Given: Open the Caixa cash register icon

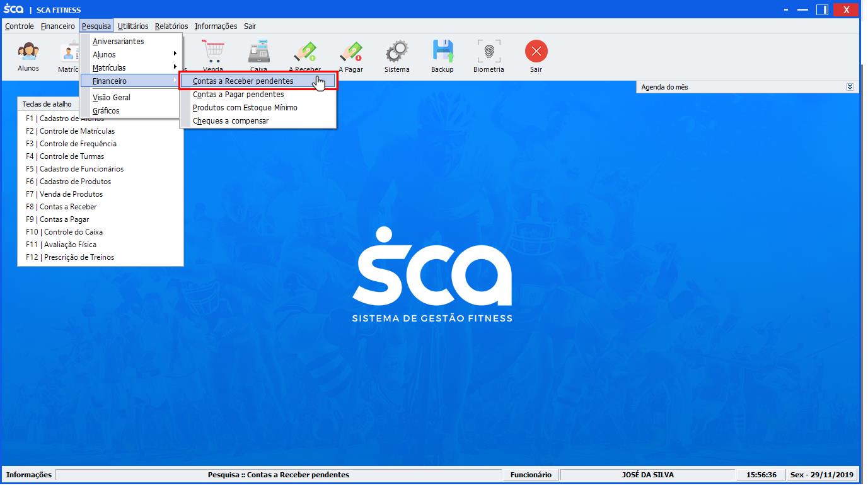Looking at the screenshot, I should [258, 56].
